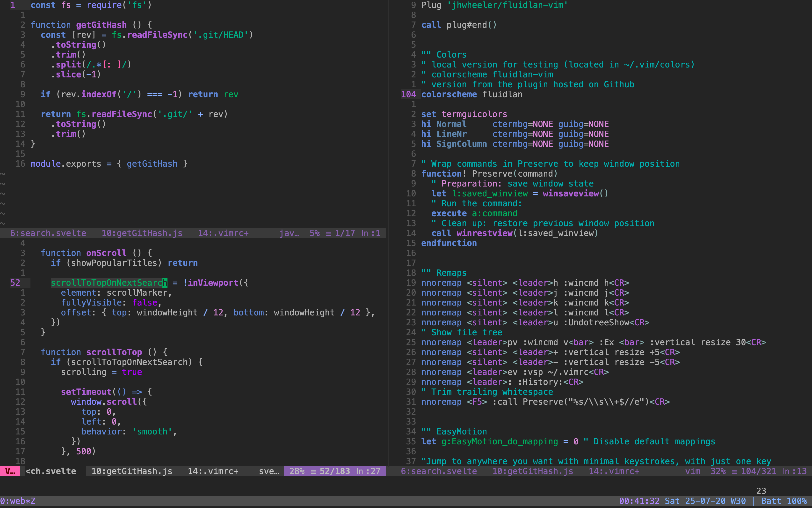Screen dimensions: 812x508
Task: Open 14:.vimrc+ buffer in the top-left pane statusline
Action: point(223,233)
